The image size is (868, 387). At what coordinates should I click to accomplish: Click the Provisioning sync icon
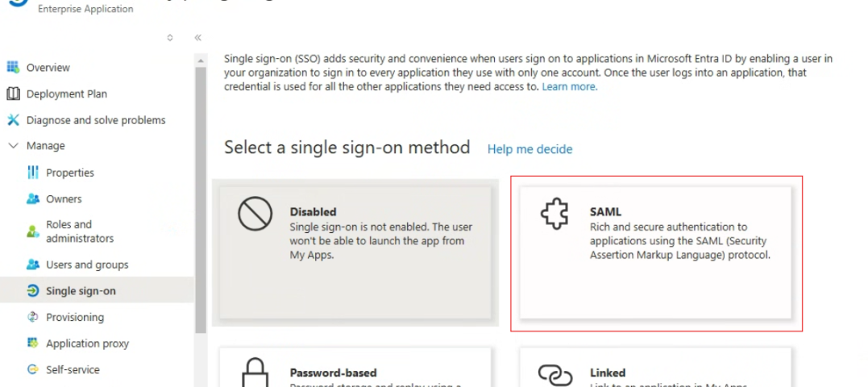[33, 317]
